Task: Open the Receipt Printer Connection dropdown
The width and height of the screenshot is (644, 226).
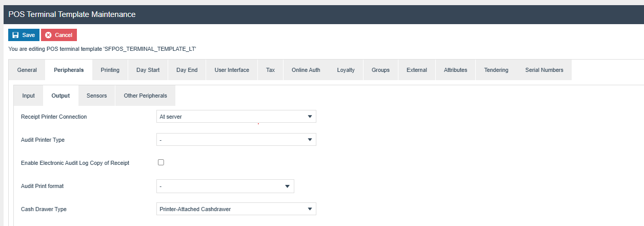Action: click(x=236, y=117)
